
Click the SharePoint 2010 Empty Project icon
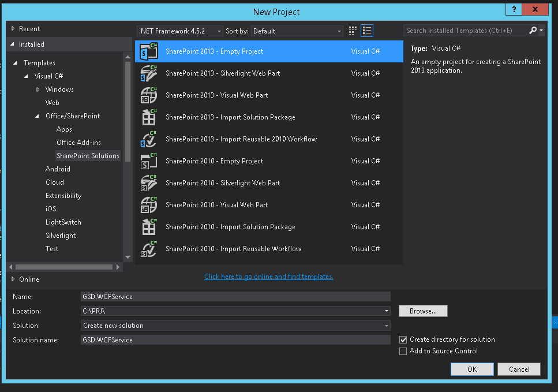tap(149, 161)
